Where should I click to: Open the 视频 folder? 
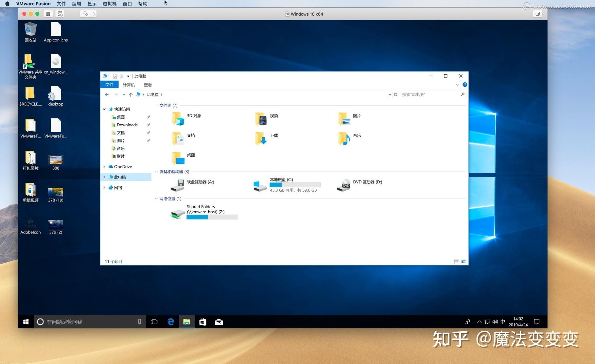(x=266, y=118)
